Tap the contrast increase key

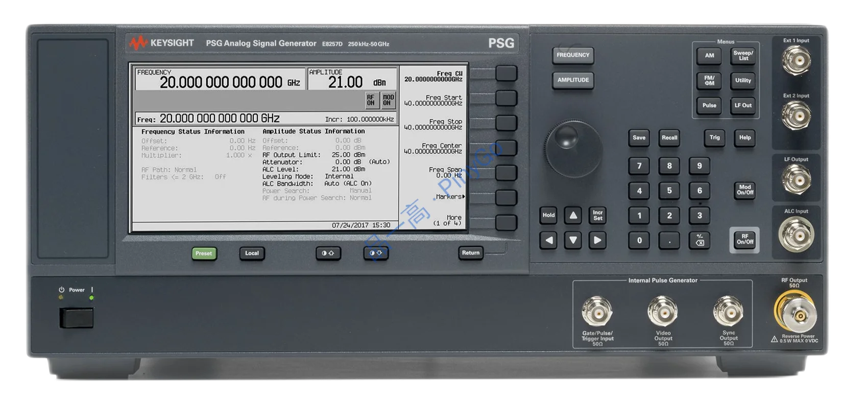328,253
